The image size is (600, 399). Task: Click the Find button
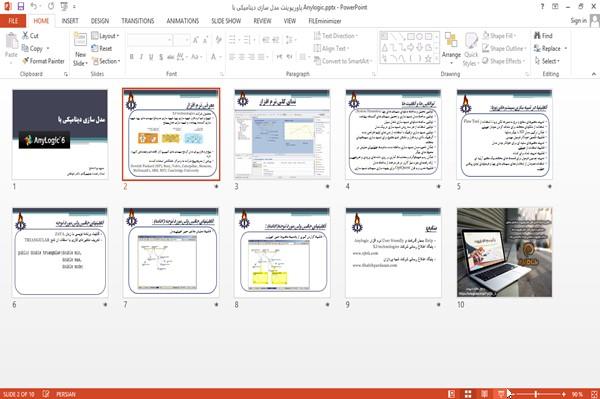coord(543,36)
